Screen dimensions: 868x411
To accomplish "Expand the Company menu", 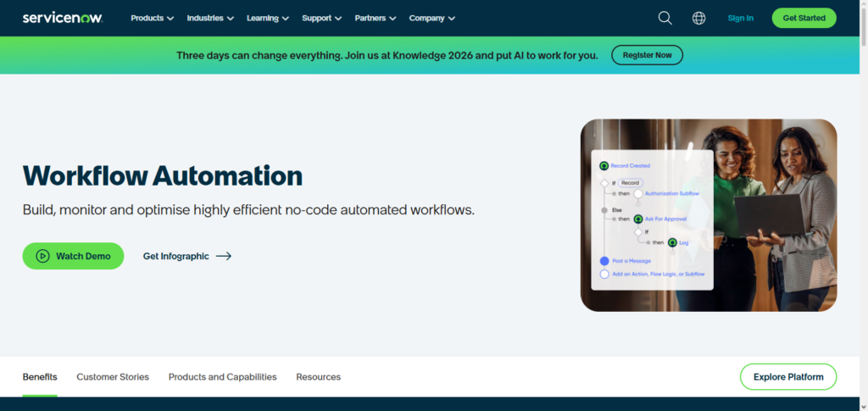I will [x=431, y=18].
